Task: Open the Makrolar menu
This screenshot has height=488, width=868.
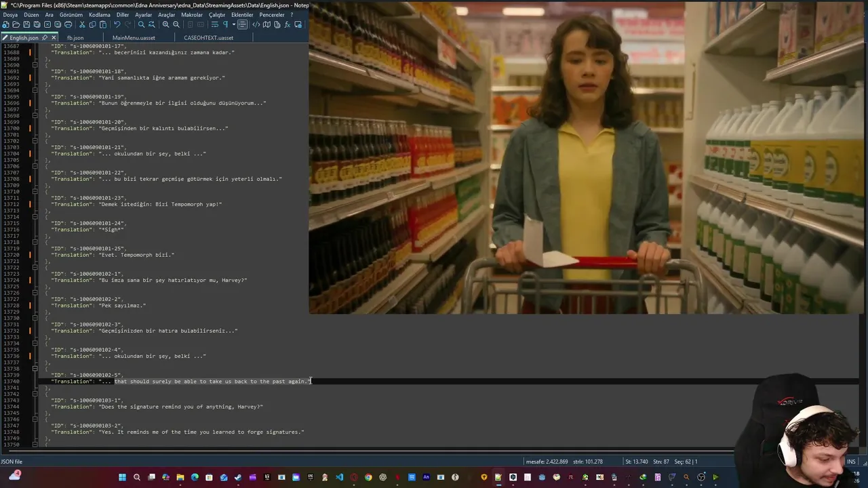Action: coord(192,15)
